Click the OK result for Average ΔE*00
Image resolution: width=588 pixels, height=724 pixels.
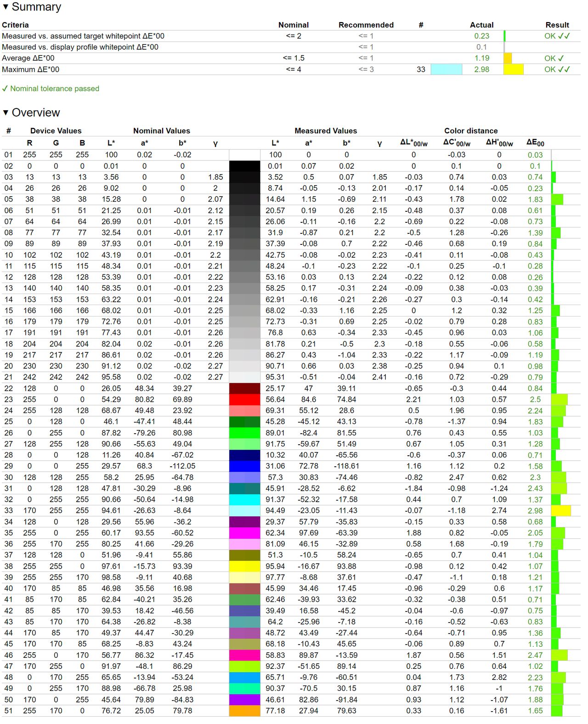point(554,58)
